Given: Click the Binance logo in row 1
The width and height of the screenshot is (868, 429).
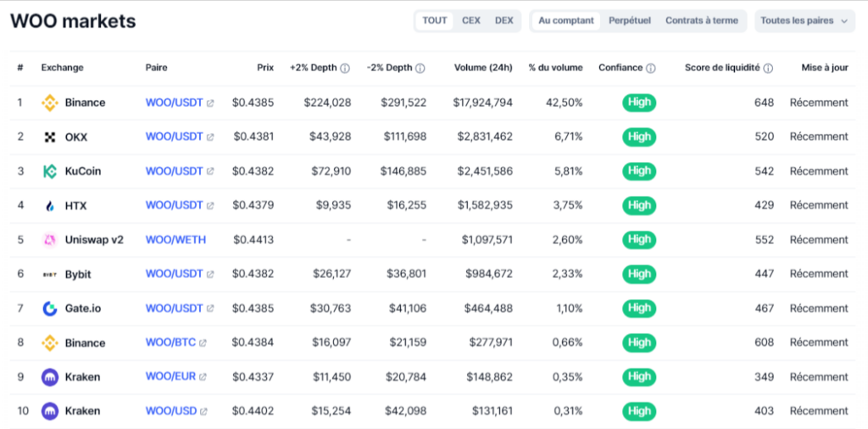Looking at the screenshot, I should [x=49, y=103].
